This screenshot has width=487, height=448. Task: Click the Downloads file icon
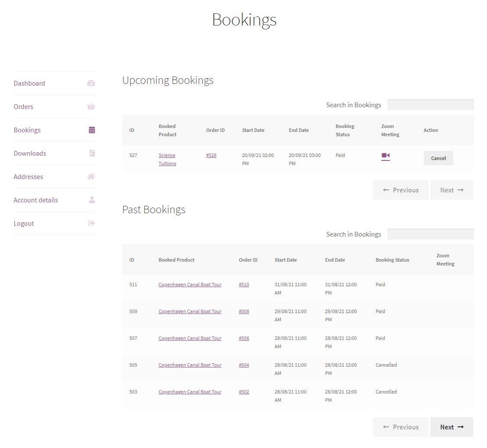click(92, 154)
